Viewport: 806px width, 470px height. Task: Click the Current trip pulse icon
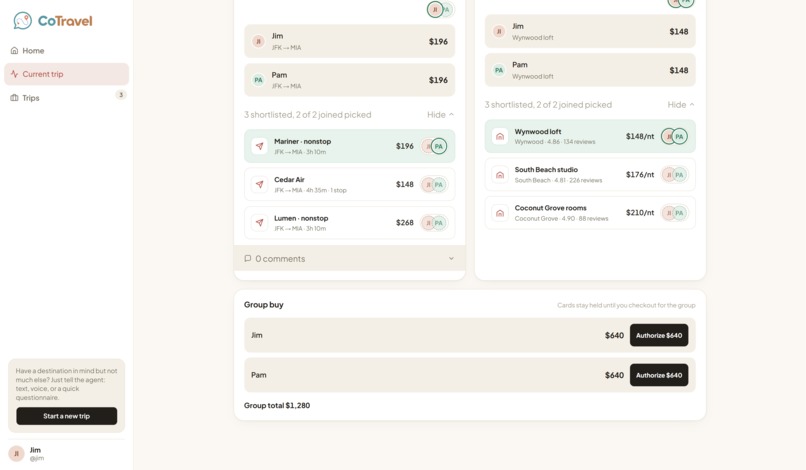[x=14, y=74]
